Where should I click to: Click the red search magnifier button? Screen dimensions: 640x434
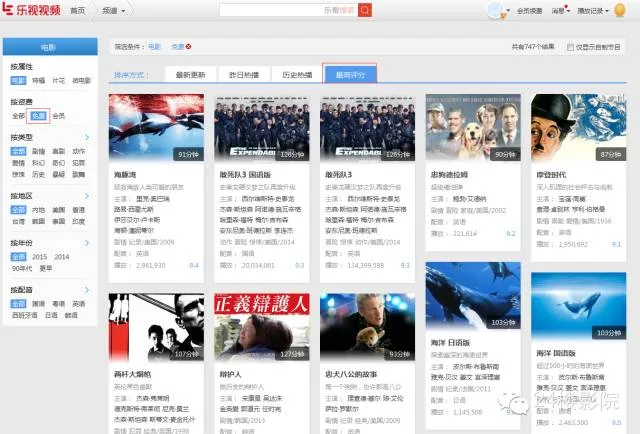(x=365, y=10)
